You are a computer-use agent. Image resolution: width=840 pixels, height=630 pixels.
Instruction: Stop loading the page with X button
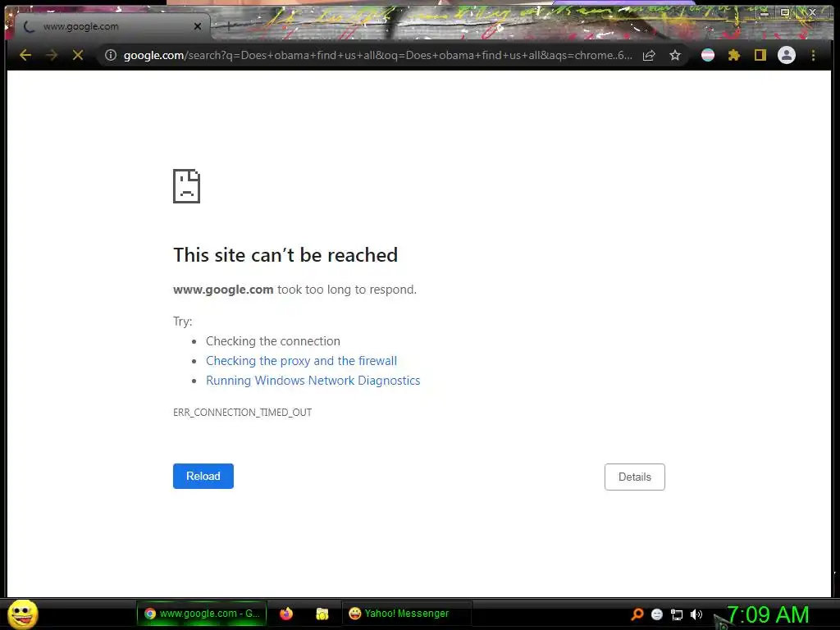78,55
